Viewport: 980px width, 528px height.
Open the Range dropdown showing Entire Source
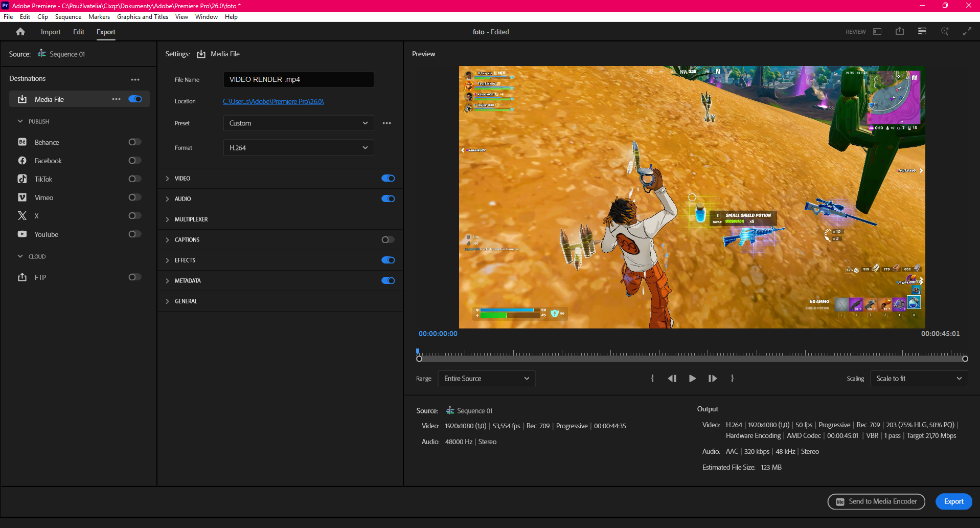tap(486, 378)
